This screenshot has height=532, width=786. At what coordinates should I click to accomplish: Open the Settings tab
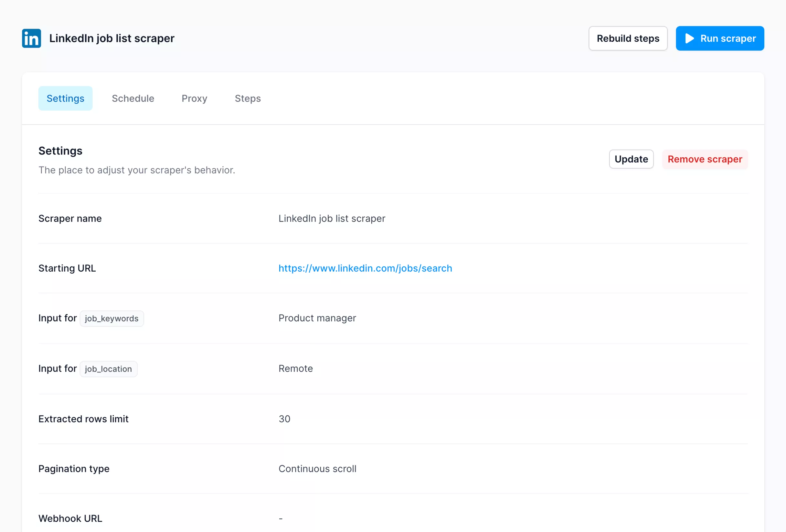tap(65, 98)
